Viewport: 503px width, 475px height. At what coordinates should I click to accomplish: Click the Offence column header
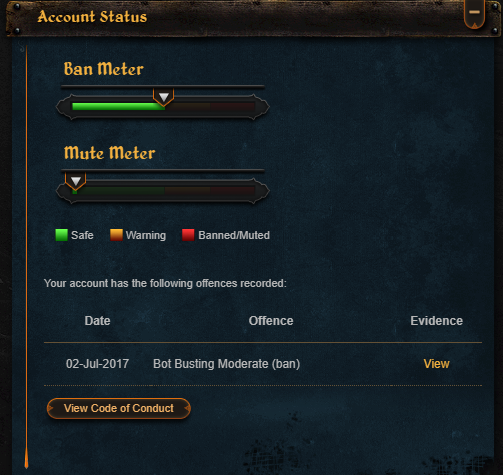tap(271, 321)
